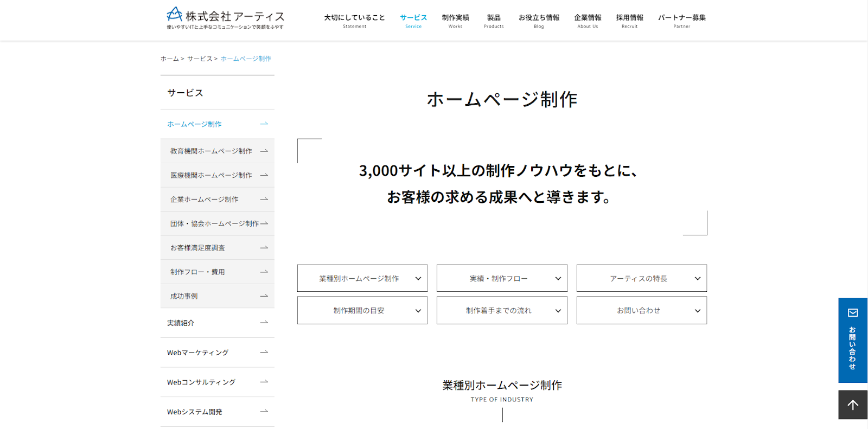
Task: Click the back-to-top arrow button
Action: tap(853, 405)
